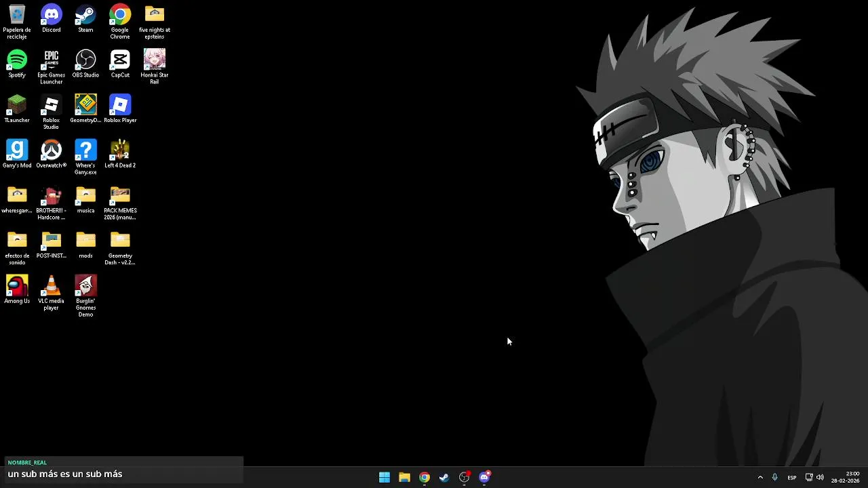
Task: Select the Garry's Mod desktop shortcut
Action: click(x=17, y=155)
